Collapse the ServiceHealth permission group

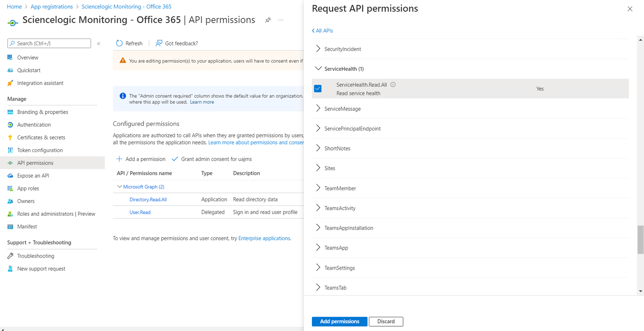pos(318,68)
